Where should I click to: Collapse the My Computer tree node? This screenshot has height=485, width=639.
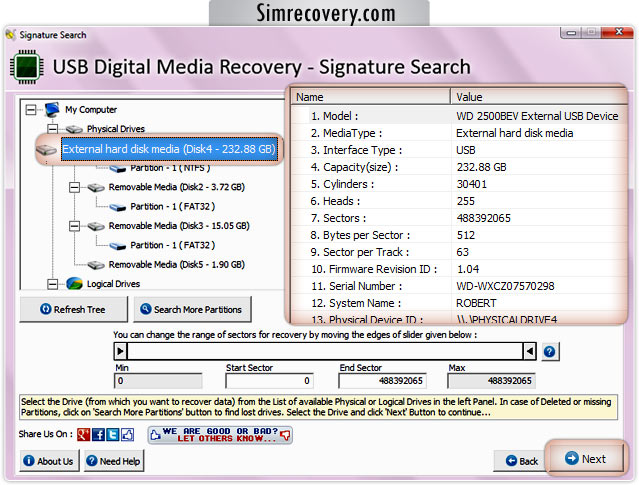31,110
